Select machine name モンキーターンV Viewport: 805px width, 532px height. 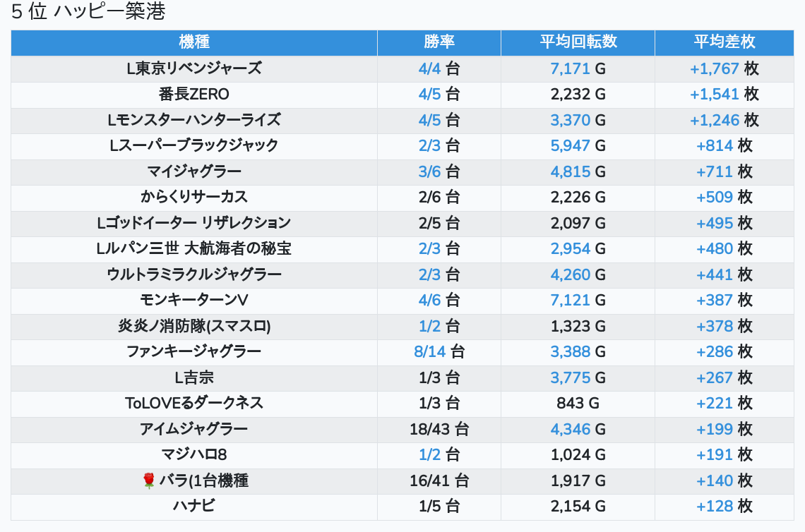(194, 300)
